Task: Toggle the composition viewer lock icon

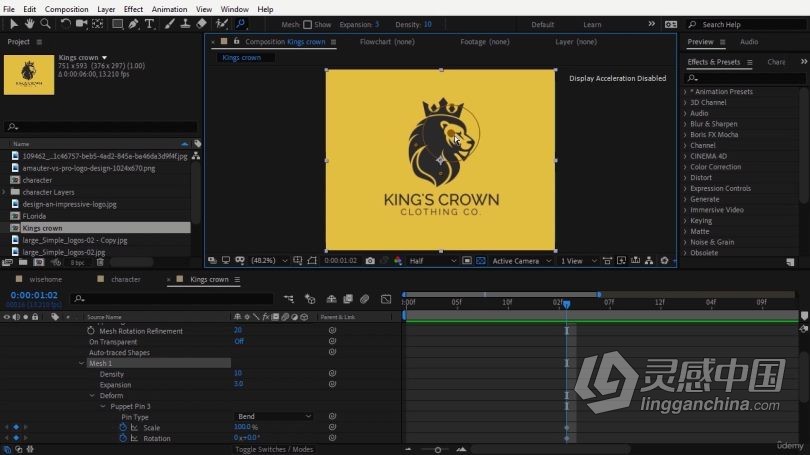Action: [x=237, y=41]
